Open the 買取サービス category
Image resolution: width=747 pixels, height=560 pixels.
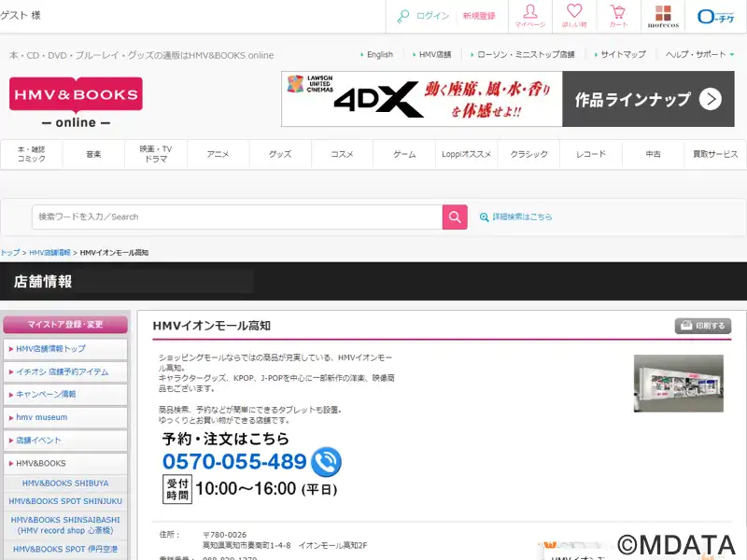[715, 154]
